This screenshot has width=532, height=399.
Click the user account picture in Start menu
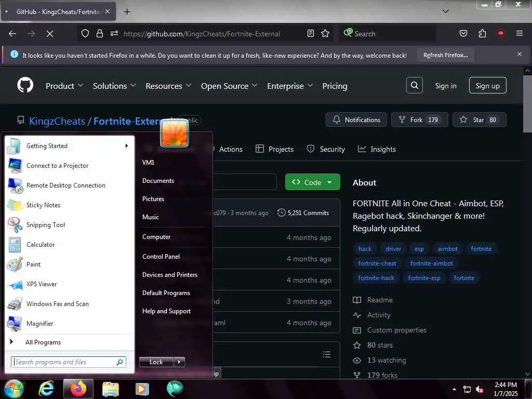point(175,133)
